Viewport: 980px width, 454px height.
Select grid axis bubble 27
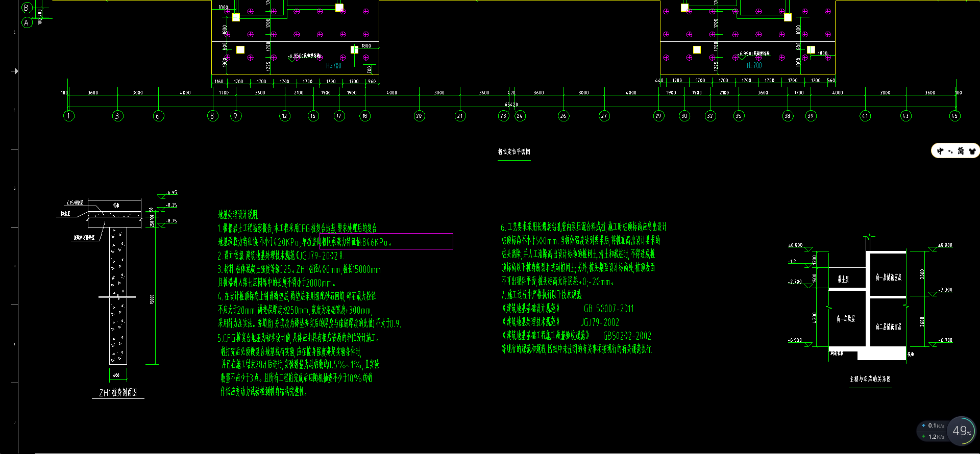point(604,116)
